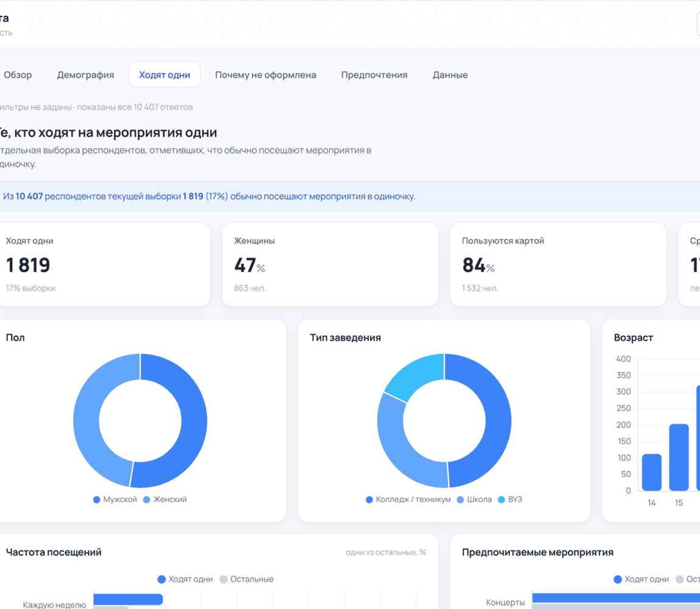This screenshot has width=700, height=609.
Task: Click the 400 axis label in Возраст
Action: tap(623, 359)
